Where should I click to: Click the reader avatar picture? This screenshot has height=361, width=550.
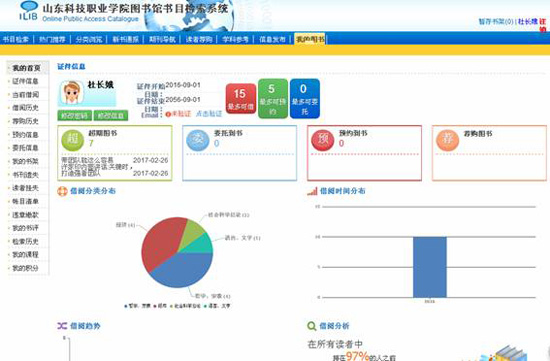point(72,93)
